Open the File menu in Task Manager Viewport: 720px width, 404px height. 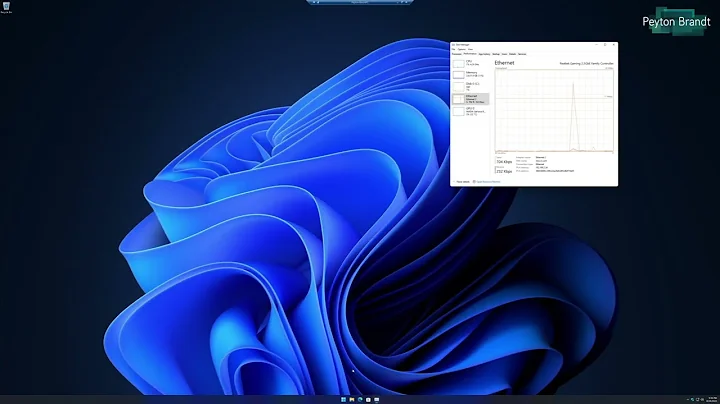click(x=453, y=50)
